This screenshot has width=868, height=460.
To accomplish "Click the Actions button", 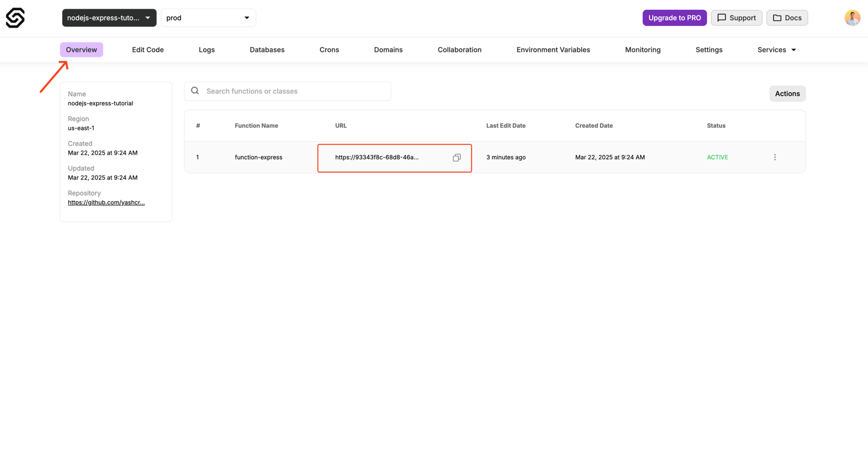I will tap(787, 93).
